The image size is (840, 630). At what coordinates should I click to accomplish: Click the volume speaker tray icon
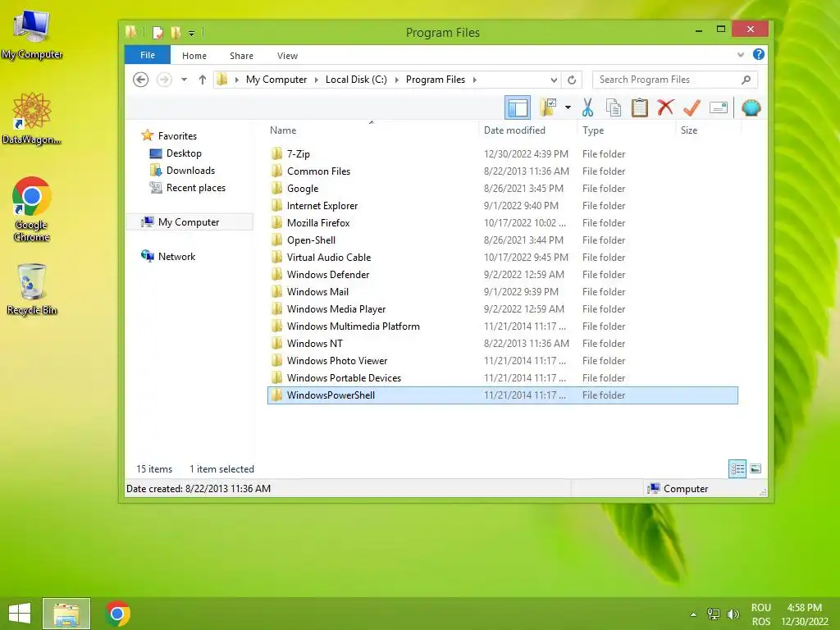coord(733,614)
